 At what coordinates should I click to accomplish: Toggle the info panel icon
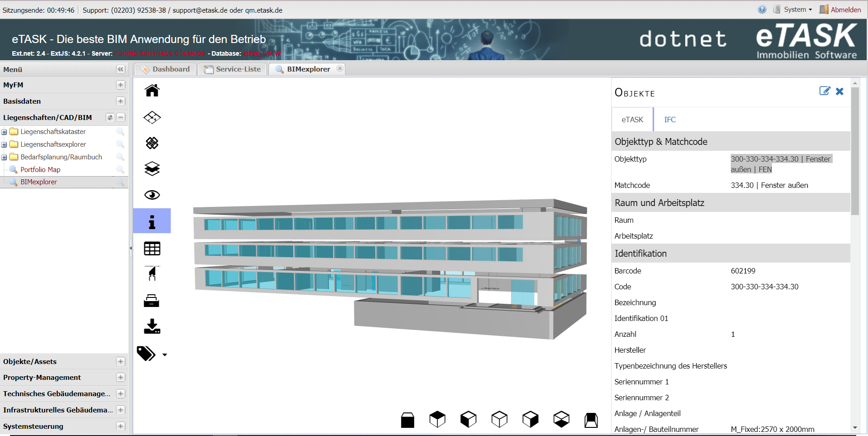pyautogui.click(x=152, y=221)
